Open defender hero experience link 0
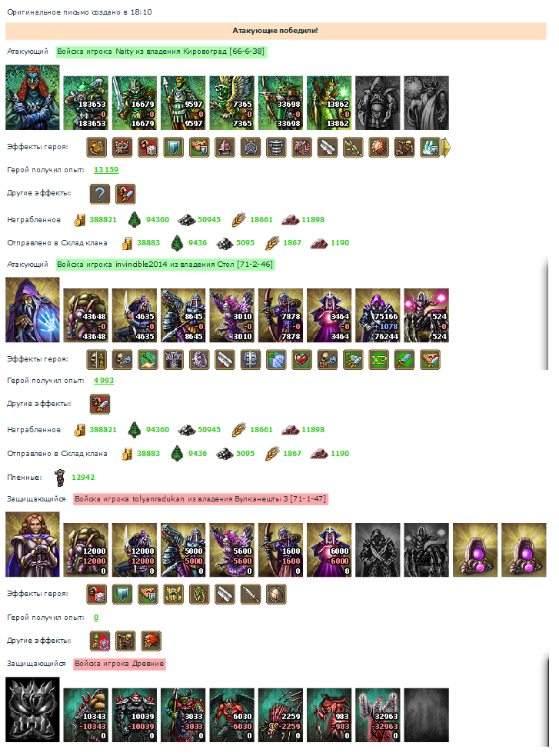This screenshot has width=559, height=756. pyautogui.click(x=96, y=617)
